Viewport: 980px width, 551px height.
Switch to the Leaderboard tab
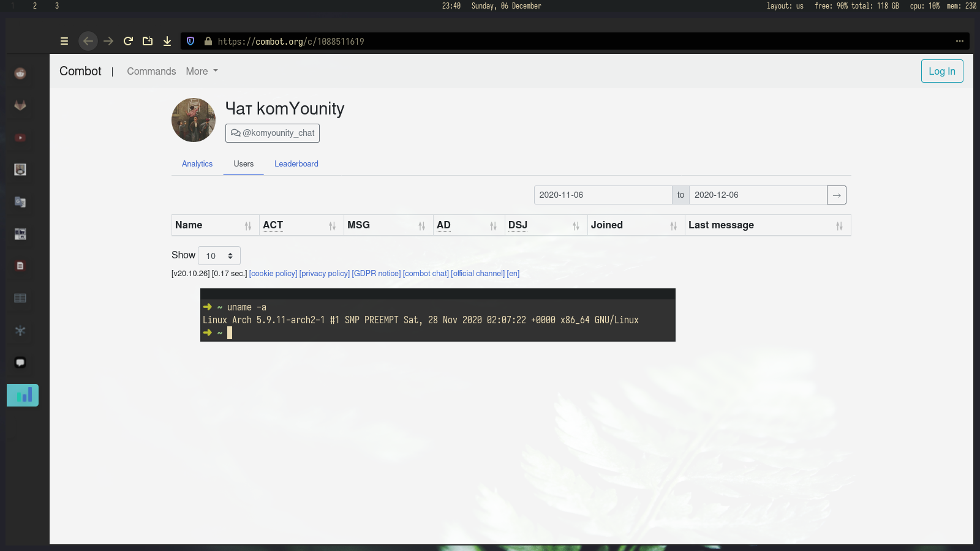(296, 164)
